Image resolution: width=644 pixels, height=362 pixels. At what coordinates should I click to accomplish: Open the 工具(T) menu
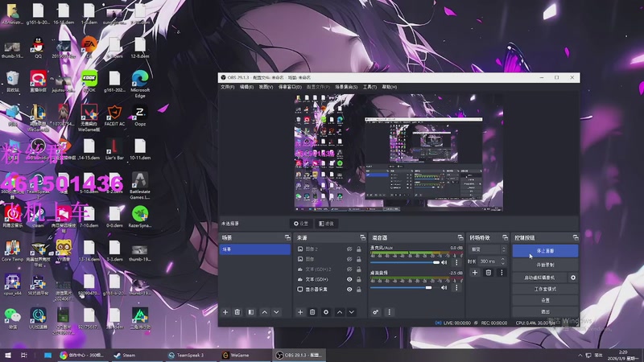pos(369,87)
